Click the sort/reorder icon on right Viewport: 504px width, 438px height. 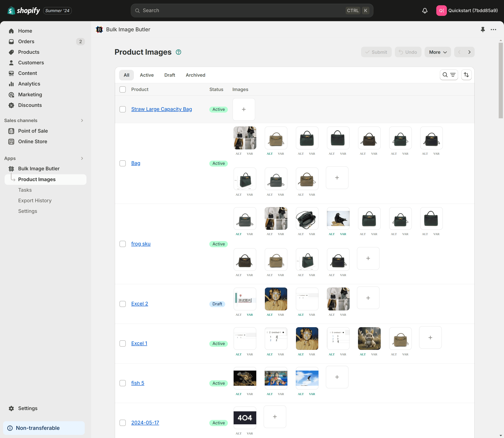point(466,75)
